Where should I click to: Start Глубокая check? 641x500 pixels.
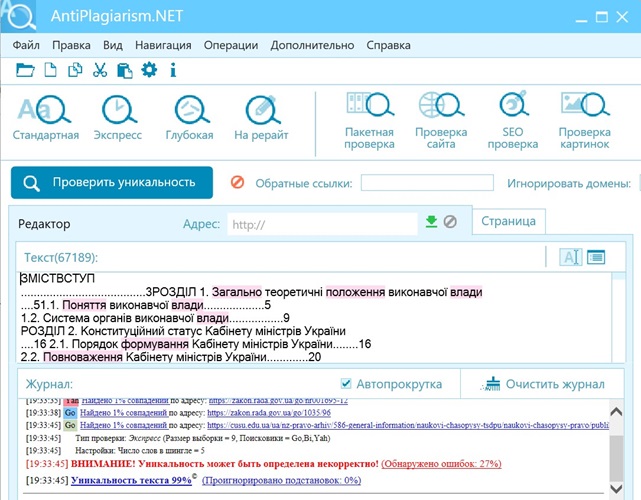tap(189, 118)
